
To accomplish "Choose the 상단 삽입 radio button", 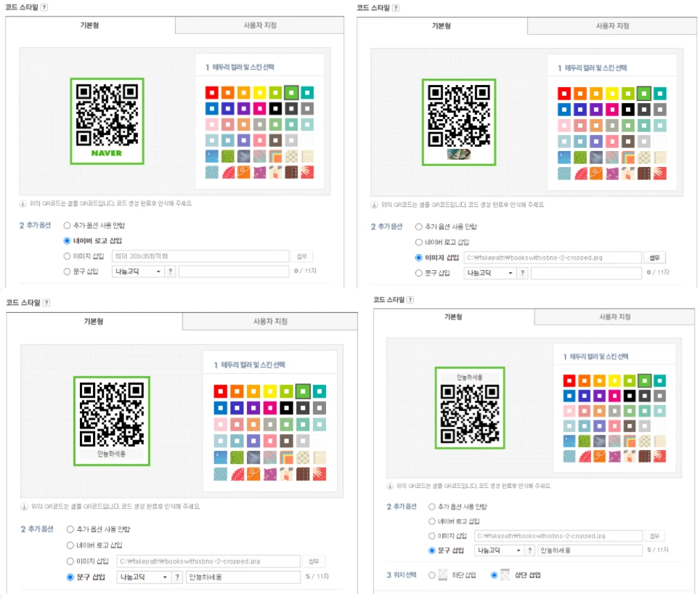I will point(495,575).
